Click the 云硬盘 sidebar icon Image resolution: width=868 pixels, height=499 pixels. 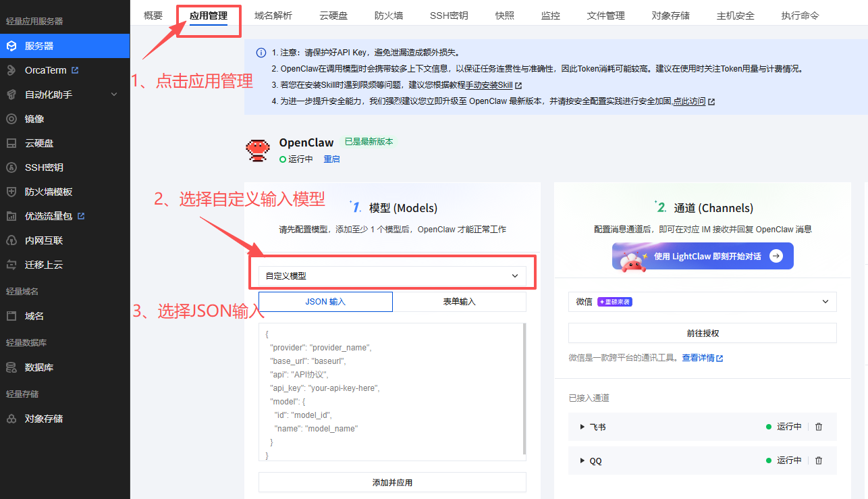[x=11, y=143]
